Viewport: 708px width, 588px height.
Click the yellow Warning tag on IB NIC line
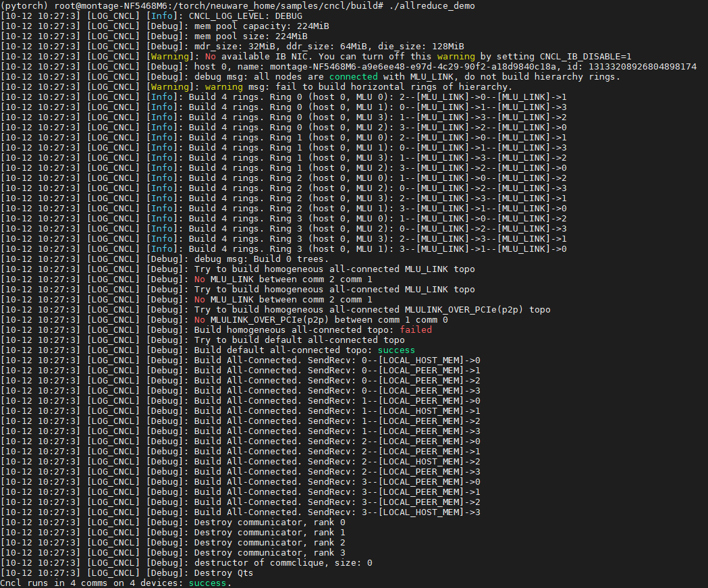click(x=169, y=57)
